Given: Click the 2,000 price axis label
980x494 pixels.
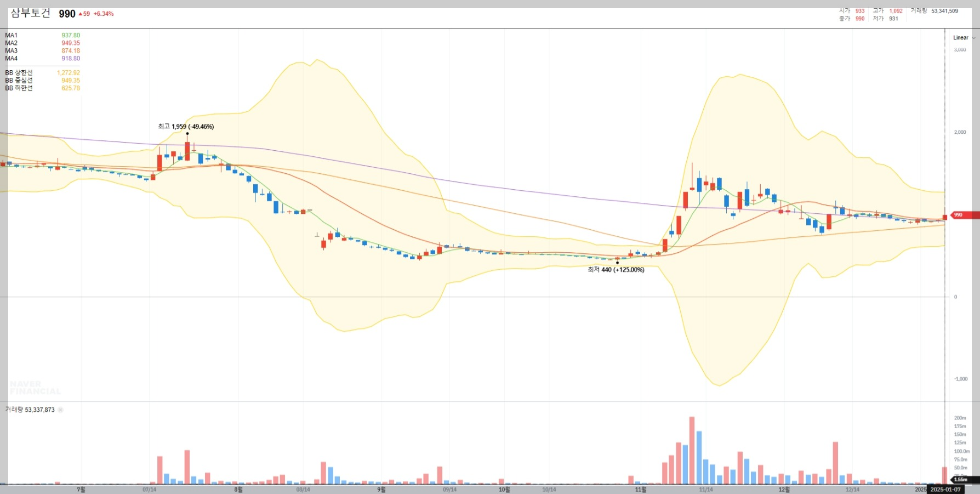Looking at the screenshot, I should tap(960, 132).
